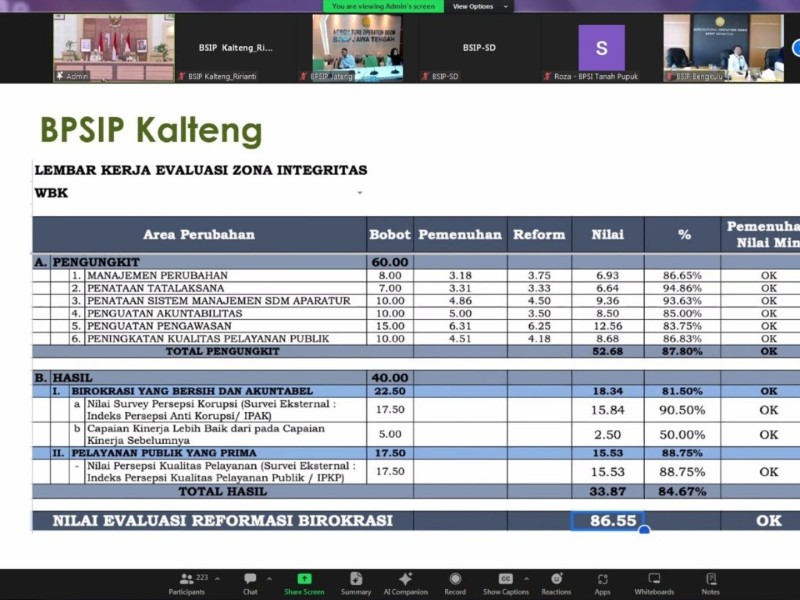The image size is (800, 600).
Task: Open the WBK dropdown arrow in the sheet
Action: [x=359, y=193]
